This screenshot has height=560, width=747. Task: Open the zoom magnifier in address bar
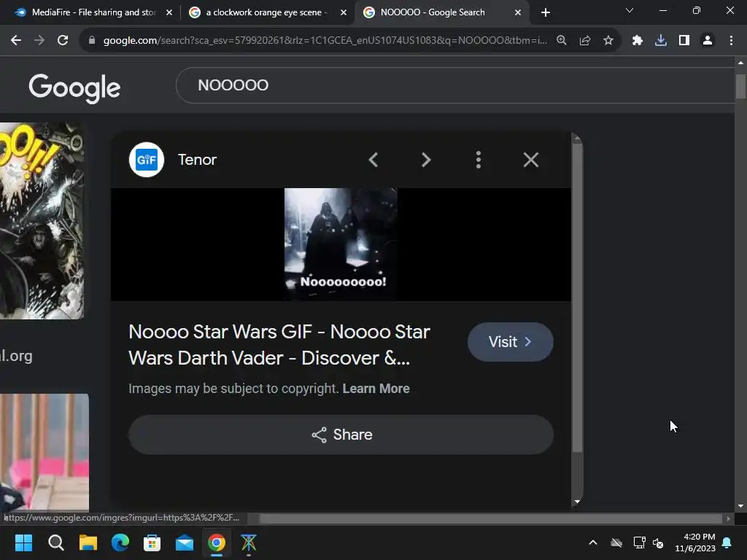tap(562, 41)
